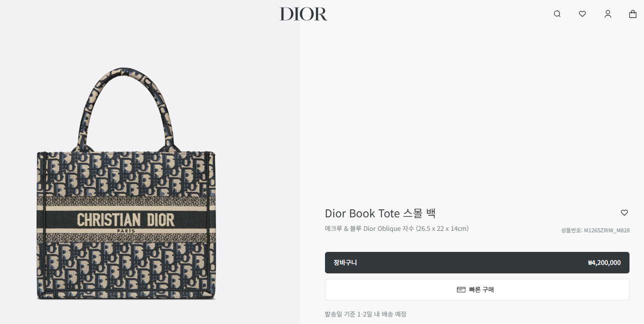Click the 빠른 구매 quick purchase button
The height and width of the screenshot is (324, 644).
(477, 289)
